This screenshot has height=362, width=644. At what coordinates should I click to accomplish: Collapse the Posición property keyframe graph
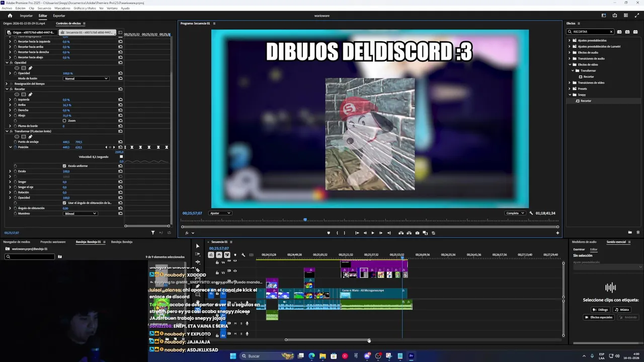coord(10,147)
